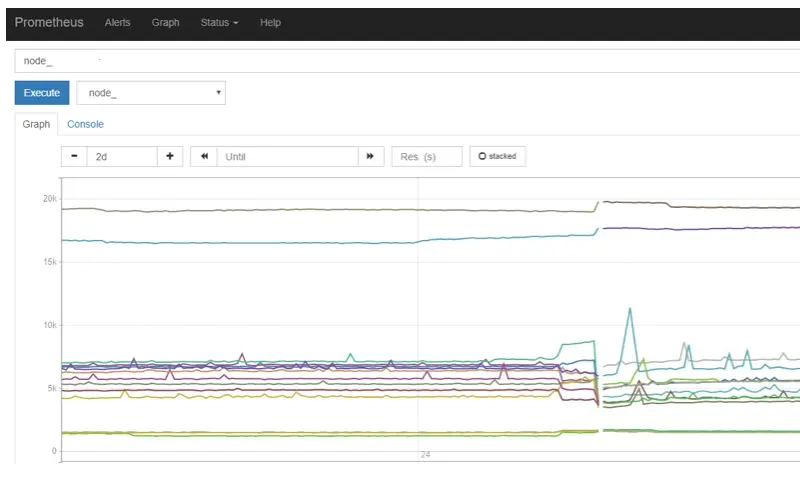Click the 24 x-axis date label

(x=426, y=454)
